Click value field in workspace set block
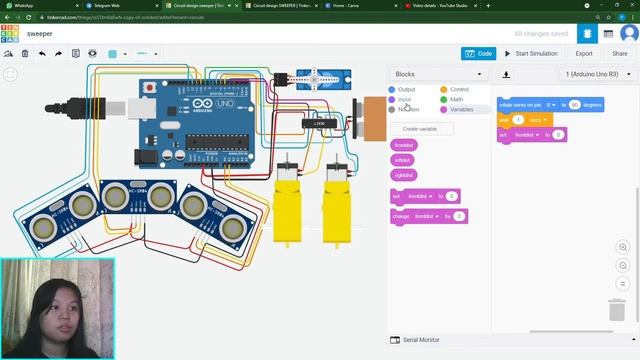640x360 pixels. (x=558, y=135)
